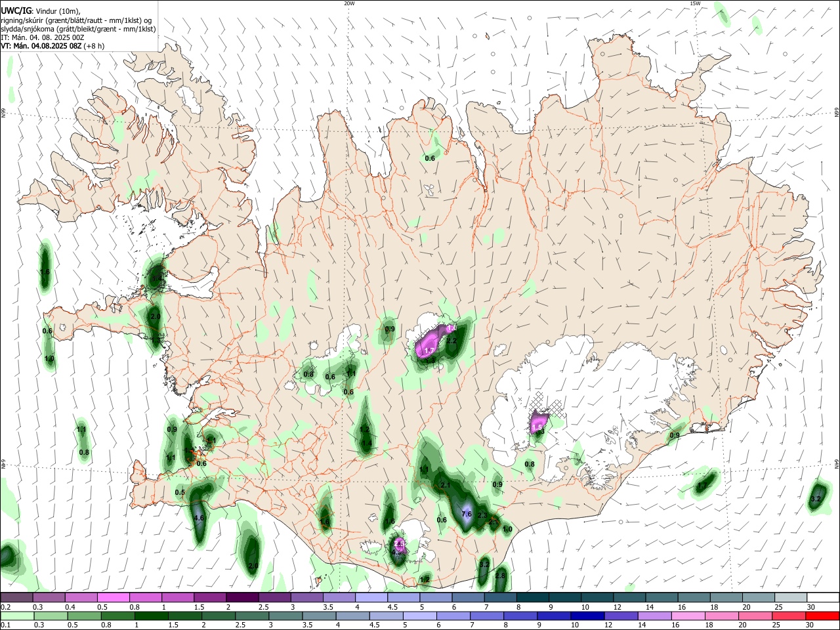Select the 2.2 value beside the pink snow area

(451, 341)
